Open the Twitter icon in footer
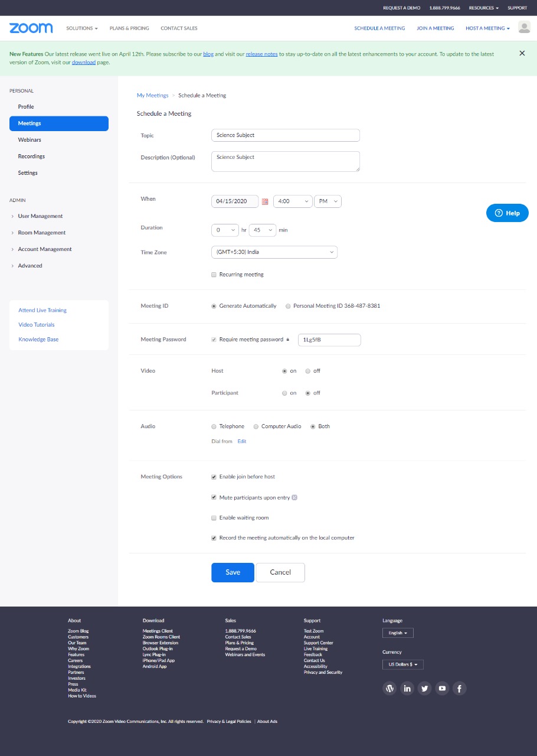 (x=424, y=688)
